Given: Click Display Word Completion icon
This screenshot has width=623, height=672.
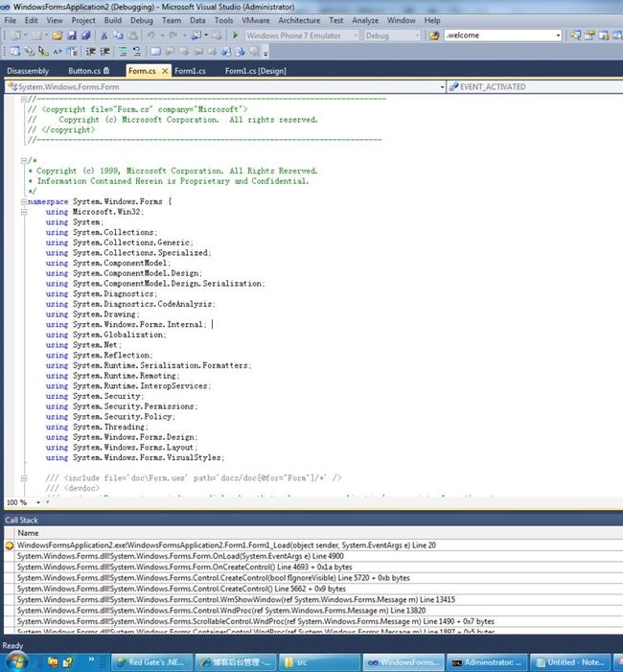Looking at the screenshot, I should 58,52.
